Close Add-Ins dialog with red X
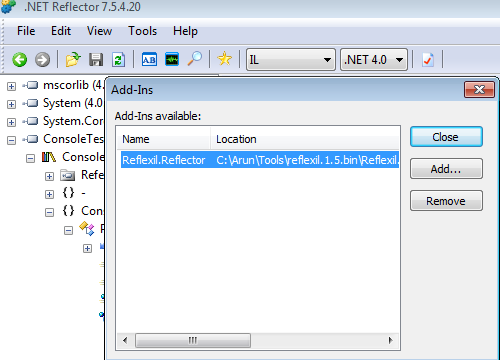This screenshot has height=360, width=500. coord(479,89)
